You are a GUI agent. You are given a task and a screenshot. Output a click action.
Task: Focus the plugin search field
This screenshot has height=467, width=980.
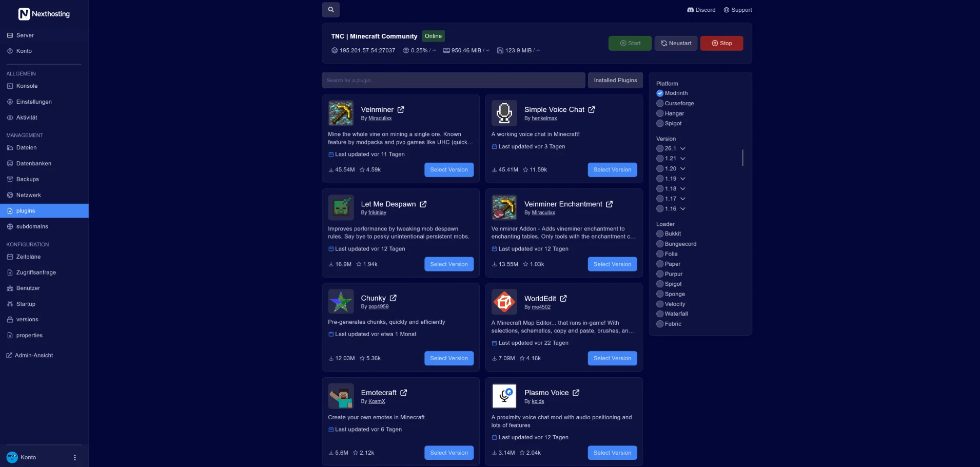454,80
